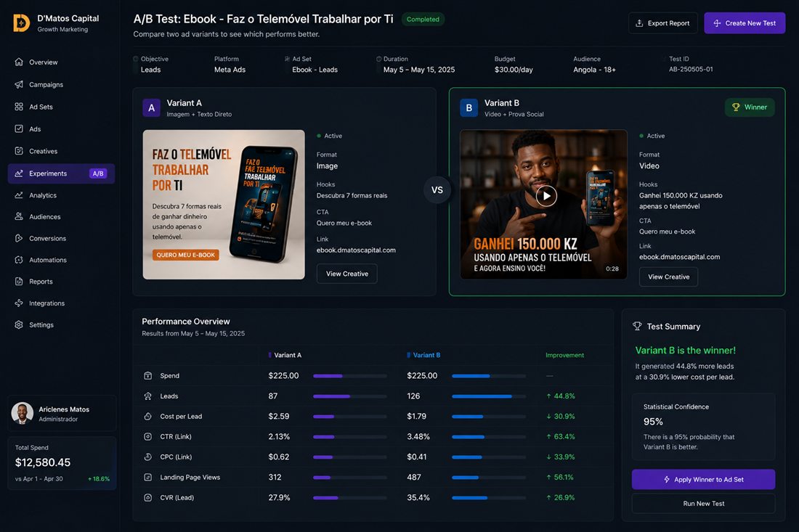Click Create New Test button

745,23
